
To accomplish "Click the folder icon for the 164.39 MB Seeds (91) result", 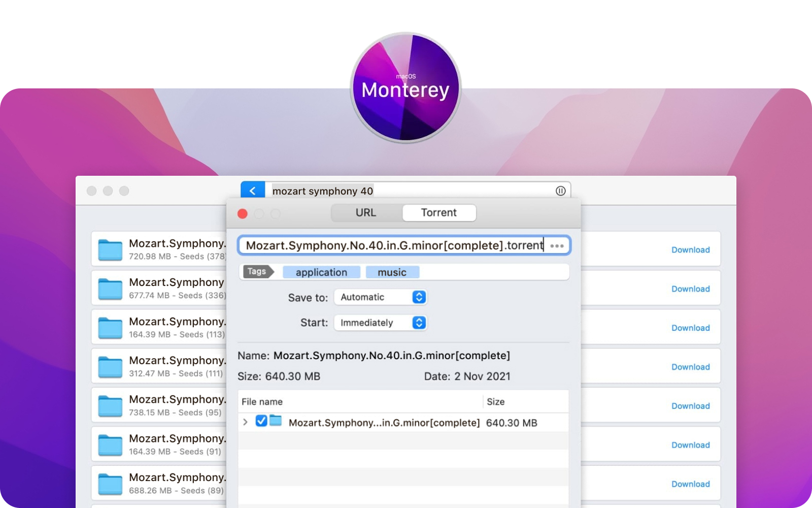I will (x=110, y=444).
